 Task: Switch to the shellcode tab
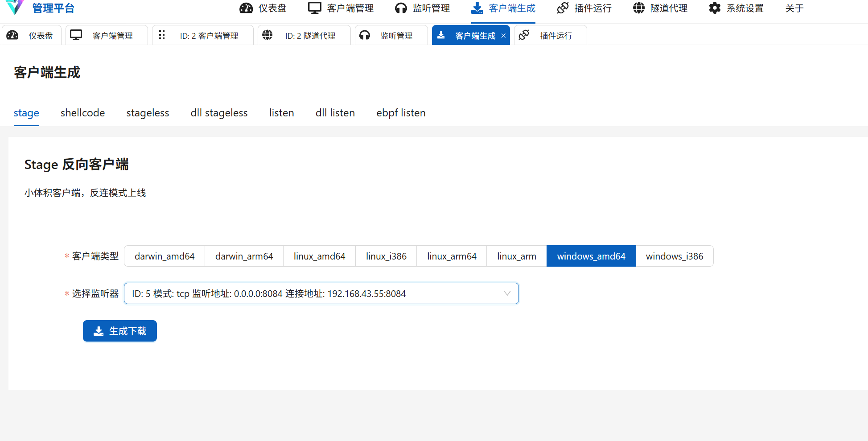(82, 113)
